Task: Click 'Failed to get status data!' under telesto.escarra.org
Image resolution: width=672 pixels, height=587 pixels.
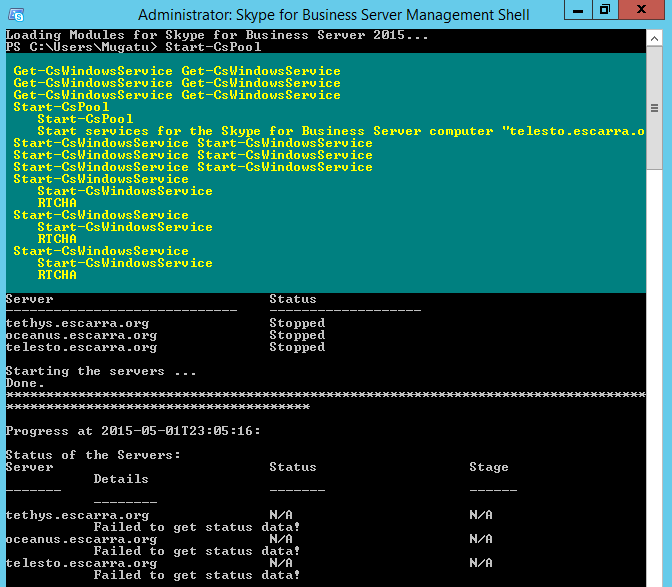Action: click(197, 575)
